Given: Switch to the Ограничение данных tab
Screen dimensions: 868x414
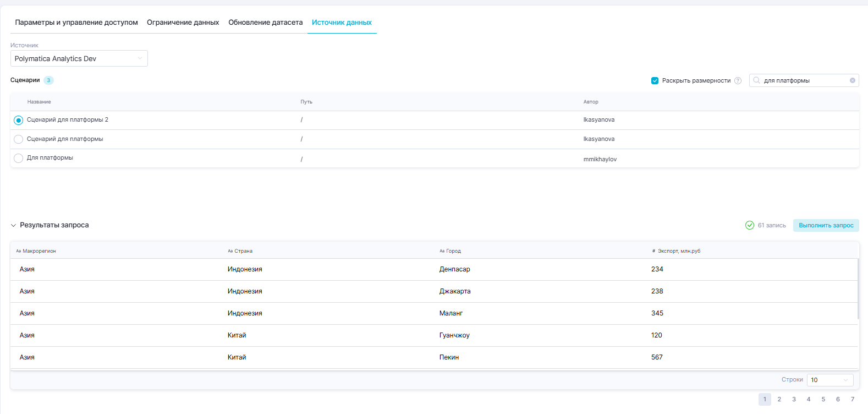Looking at the screenshot, I should tap(183, 23).
